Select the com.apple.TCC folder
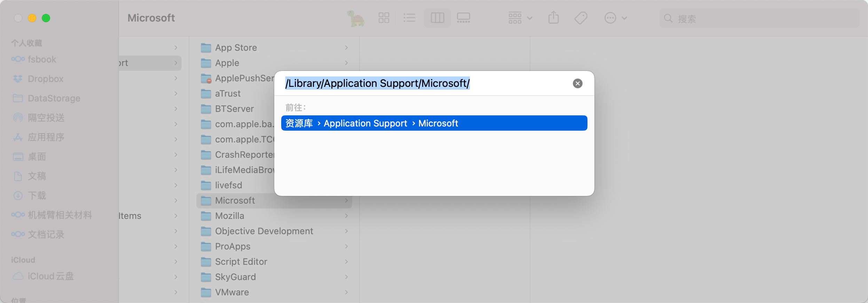The image size is (868, 303). pos(236,139)
